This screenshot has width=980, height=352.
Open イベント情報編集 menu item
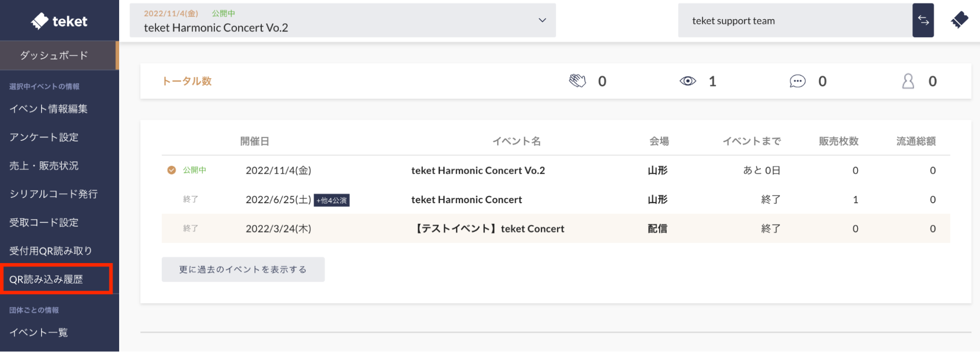click(49, 109)
